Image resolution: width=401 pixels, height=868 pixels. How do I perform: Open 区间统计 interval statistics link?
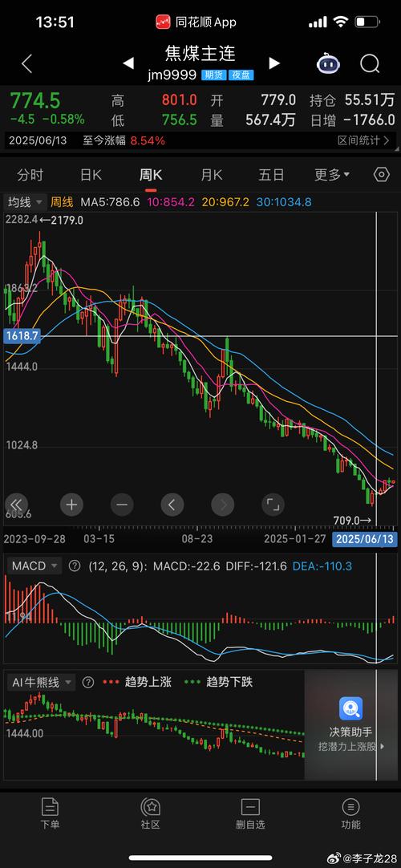click(x=364, y=140)
